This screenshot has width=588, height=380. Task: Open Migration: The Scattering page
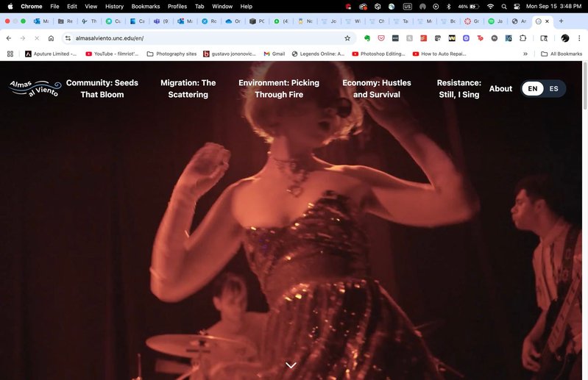[x=188, y=89]
